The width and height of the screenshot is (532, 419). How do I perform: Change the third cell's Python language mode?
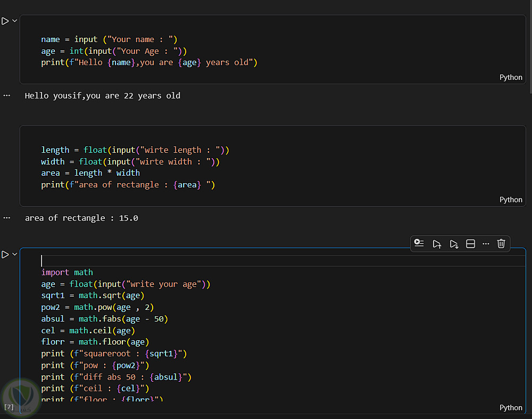click(x=511, y=407)
